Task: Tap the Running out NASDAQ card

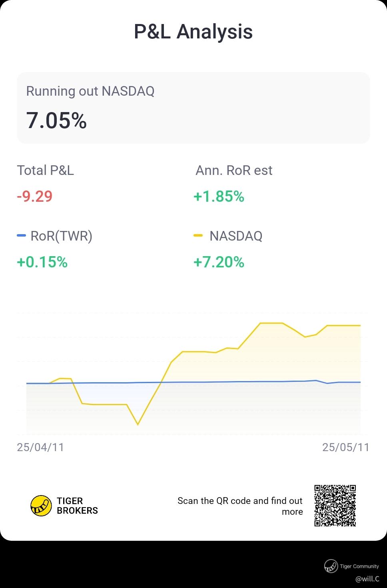Action: (x=193, y=108)
